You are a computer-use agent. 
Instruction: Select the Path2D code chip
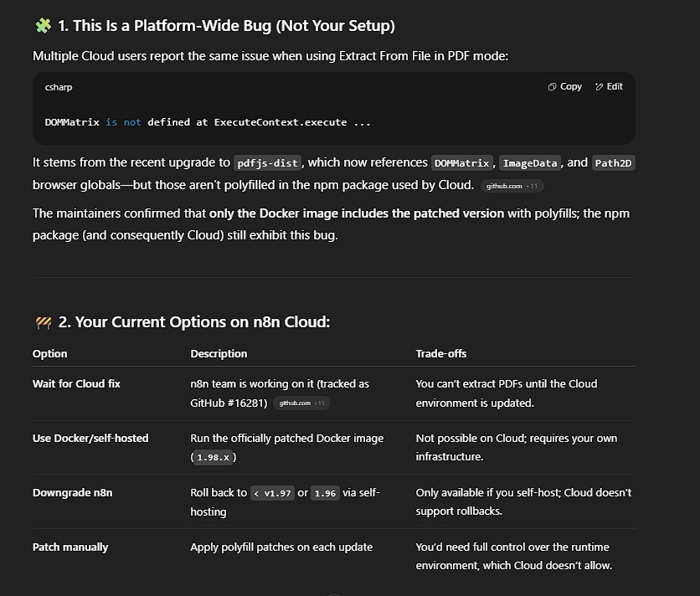pos(613,162)
